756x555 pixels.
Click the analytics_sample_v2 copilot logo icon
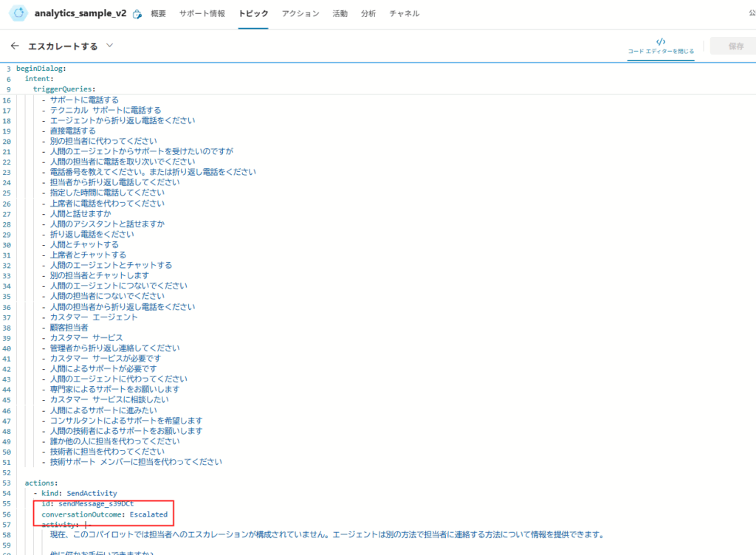click(18, 13)
